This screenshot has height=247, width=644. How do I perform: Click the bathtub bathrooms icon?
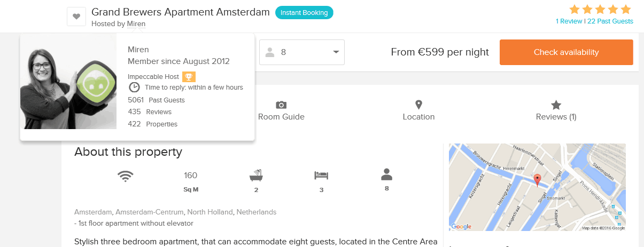point(256,175)
